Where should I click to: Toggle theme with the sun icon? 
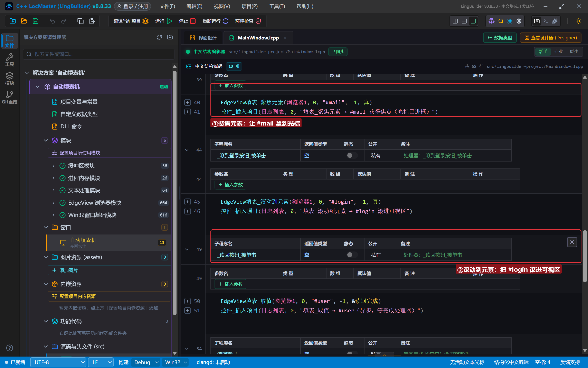(x=579, y=21)
